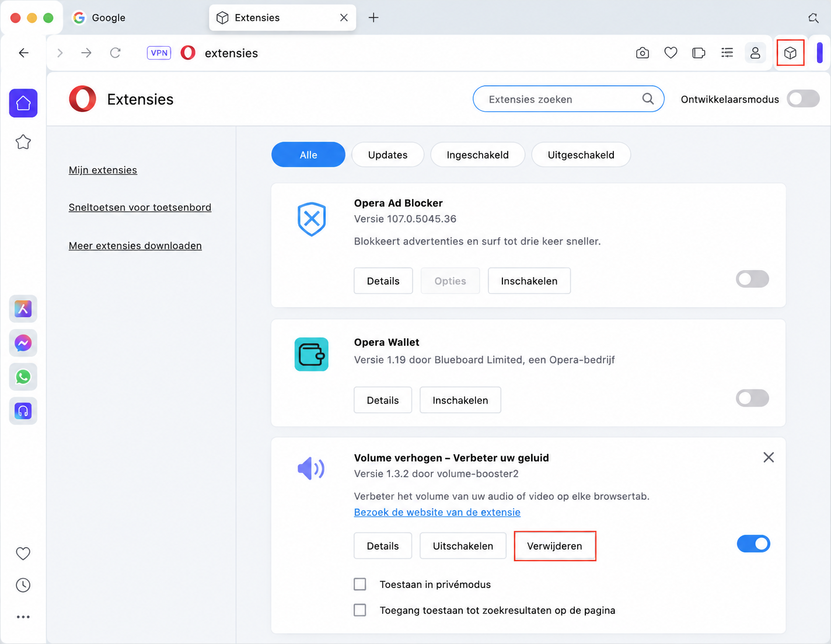Open Mijn extensies link
This screenshot has height=644, width=831.
[x=103, y=170]
